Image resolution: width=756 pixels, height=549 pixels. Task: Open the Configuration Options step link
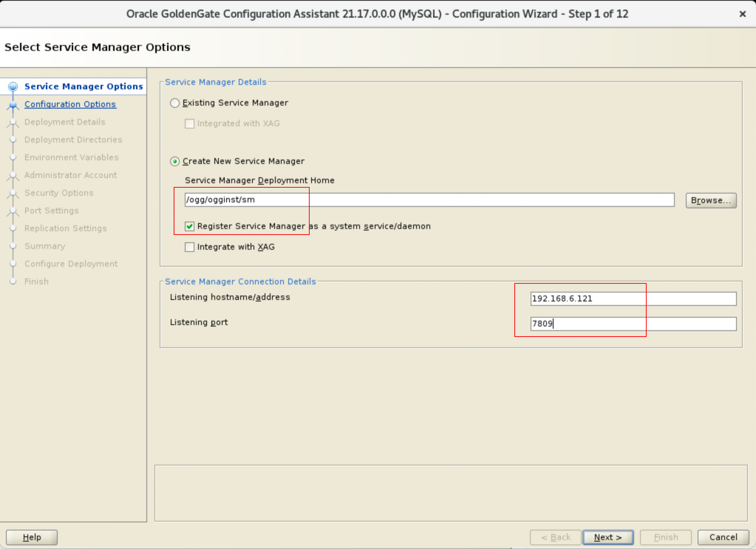(x=70, y=105)
